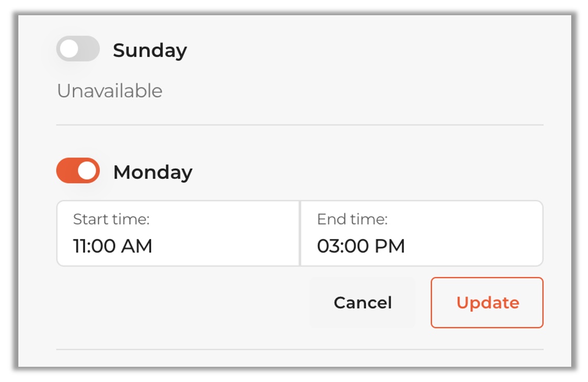
Task: Click the Monday day label
Action: click(x=153, y=172)
